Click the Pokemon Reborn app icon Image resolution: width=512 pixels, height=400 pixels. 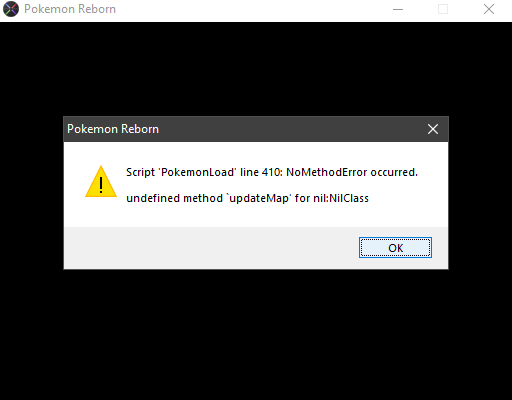tap(11, 9)
